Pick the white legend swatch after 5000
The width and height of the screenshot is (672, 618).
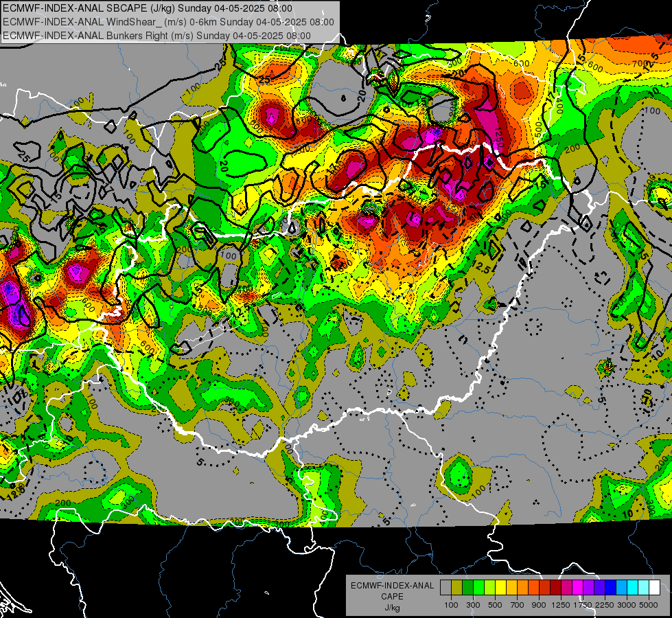coord(654,587)
